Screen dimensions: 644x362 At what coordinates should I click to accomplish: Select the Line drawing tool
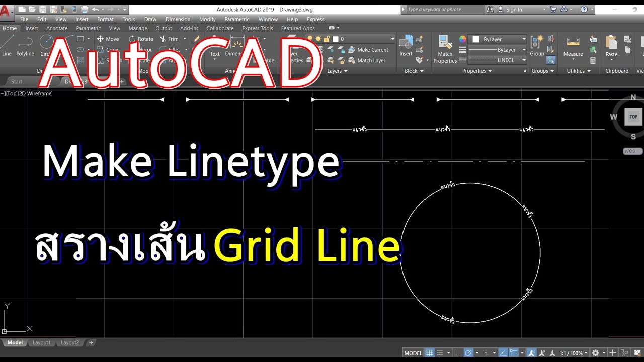tap(7, 46)
